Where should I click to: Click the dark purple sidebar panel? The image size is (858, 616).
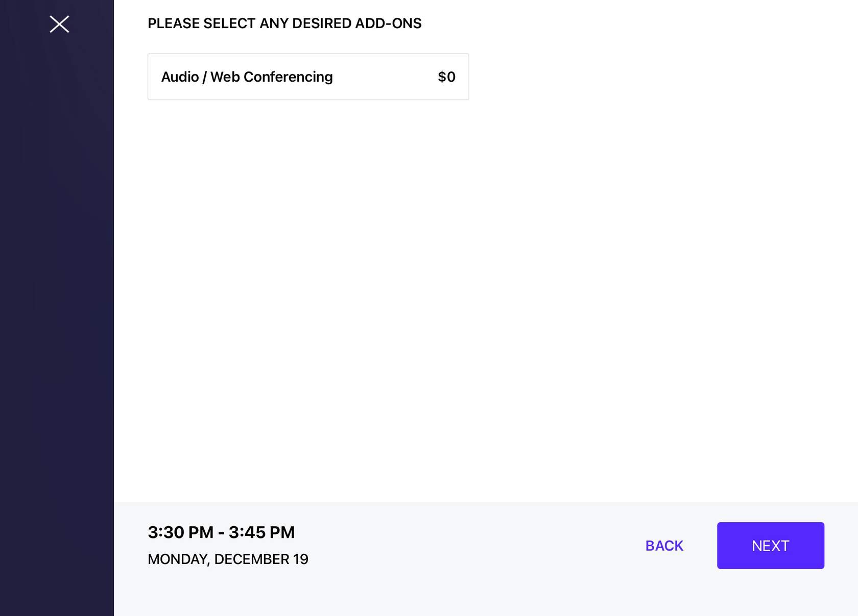click(57, 306)
